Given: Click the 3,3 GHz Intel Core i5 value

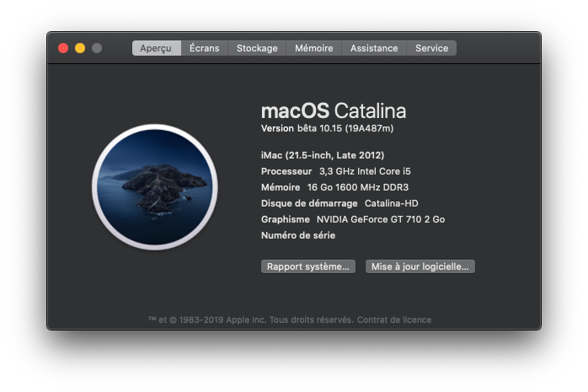Looking at the screenshot, I should pos(365,171).
